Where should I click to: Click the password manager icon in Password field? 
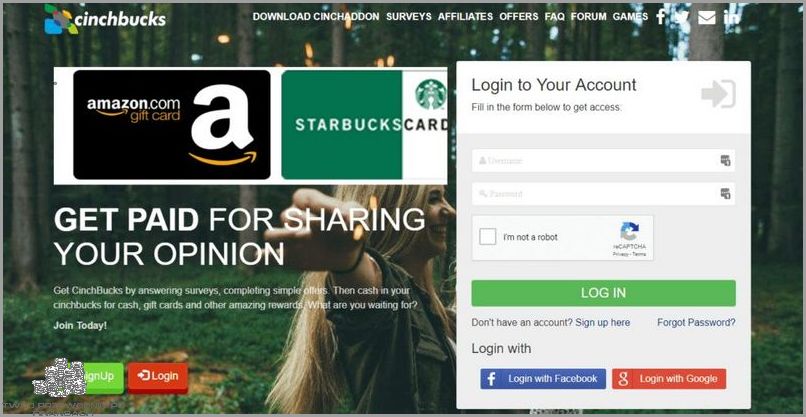pos(725,194)
